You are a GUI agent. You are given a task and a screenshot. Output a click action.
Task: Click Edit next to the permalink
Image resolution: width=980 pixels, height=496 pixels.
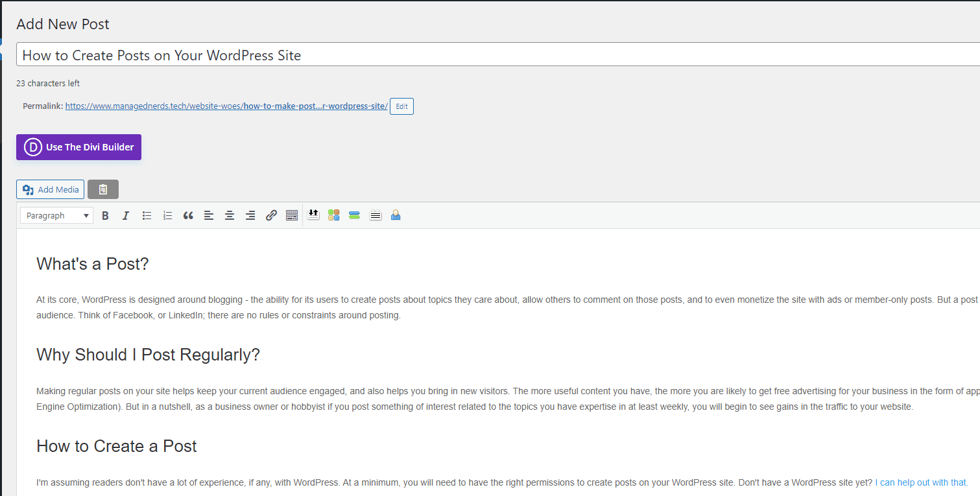(401, 106)
